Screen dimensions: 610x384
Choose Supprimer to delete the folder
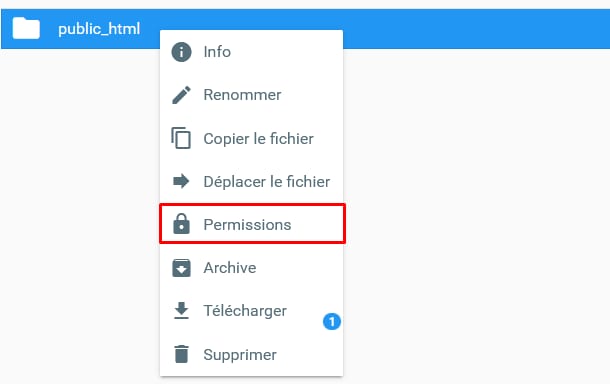click(251, 354)
